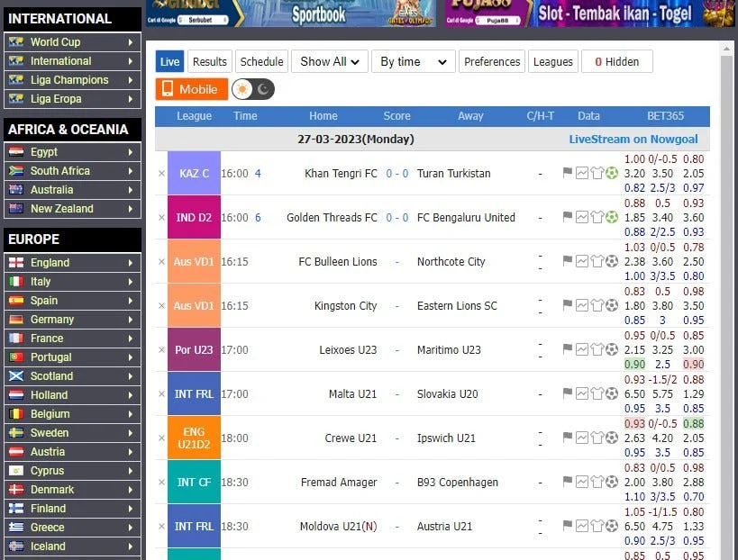Expand the Germany league list
738x560 pixels.
[x=72, y=320]
